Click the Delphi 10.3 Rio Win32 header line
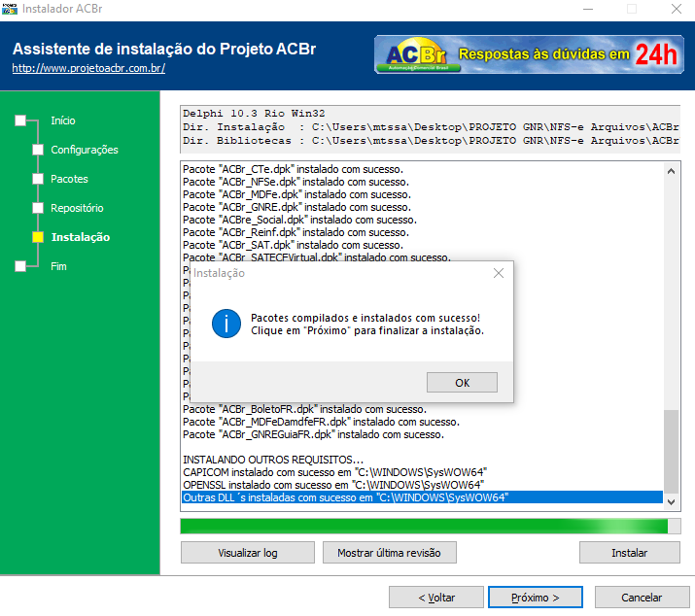The height and width of the screenshot is (616, 695). point(254,114)
